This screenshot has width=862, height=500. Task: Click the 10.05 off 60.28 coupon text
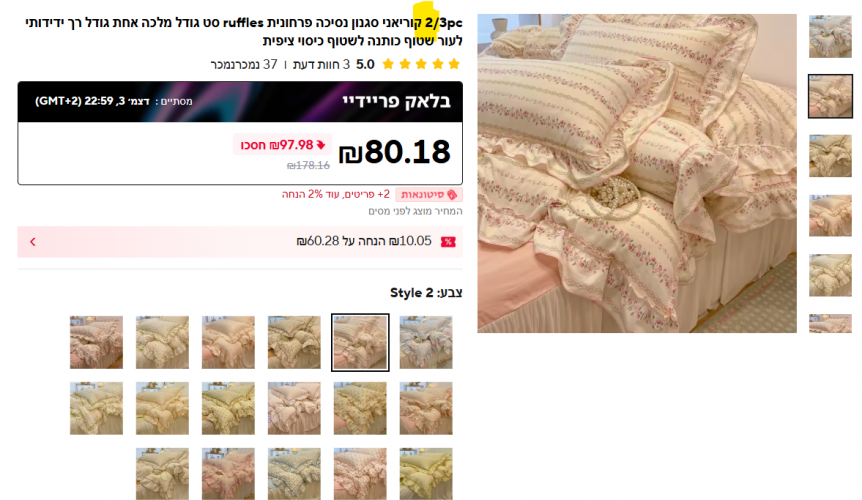coord(364,241)
